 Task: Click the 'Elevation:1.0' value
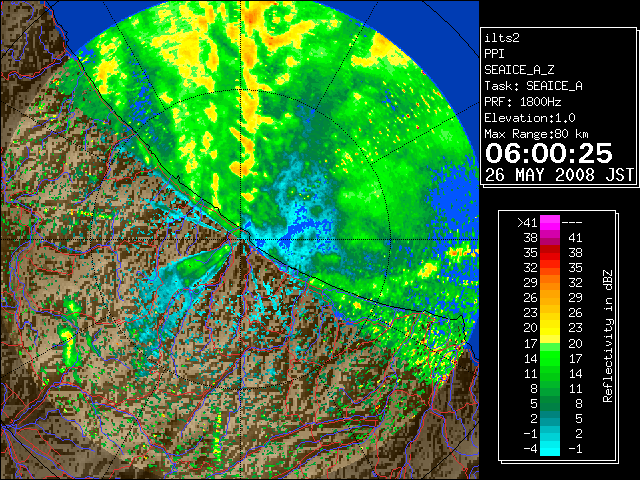[x=530, y=118]
